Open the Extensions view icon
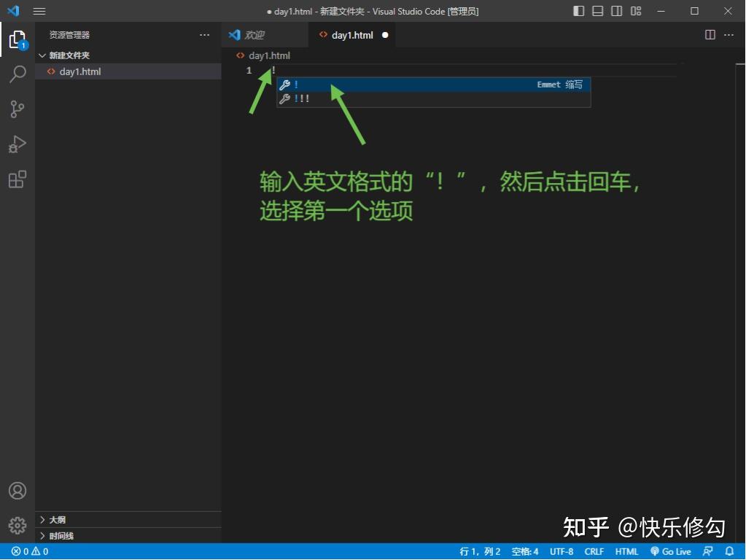746x560 pixels. click(x=18, y=179)
